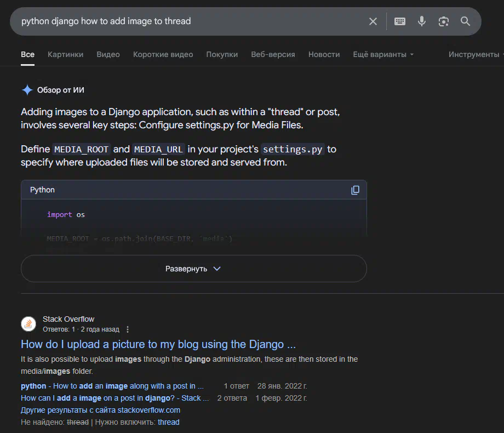Image resolution: width=504 pixels, height=433 pixels.
Task: Start voice search with the microphone icon
Action: 421,21
